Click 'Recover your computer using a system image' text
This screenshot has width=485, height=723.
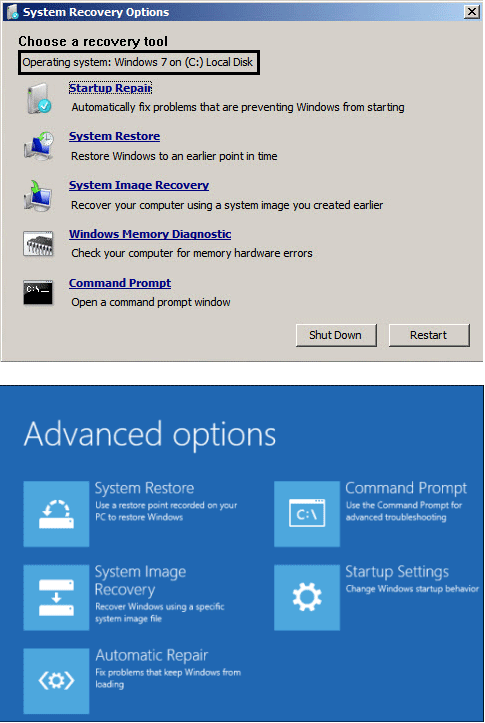[227, 205]
